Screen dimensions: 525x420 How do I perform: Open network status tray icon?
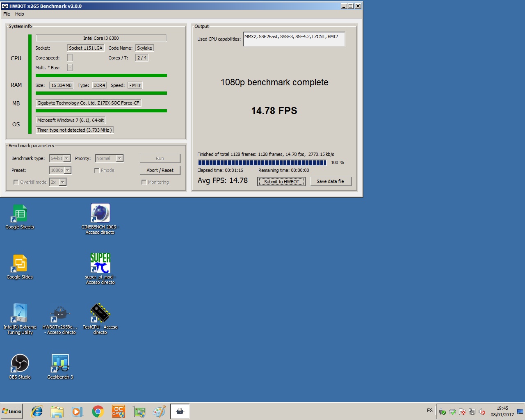tap(472, 411)
